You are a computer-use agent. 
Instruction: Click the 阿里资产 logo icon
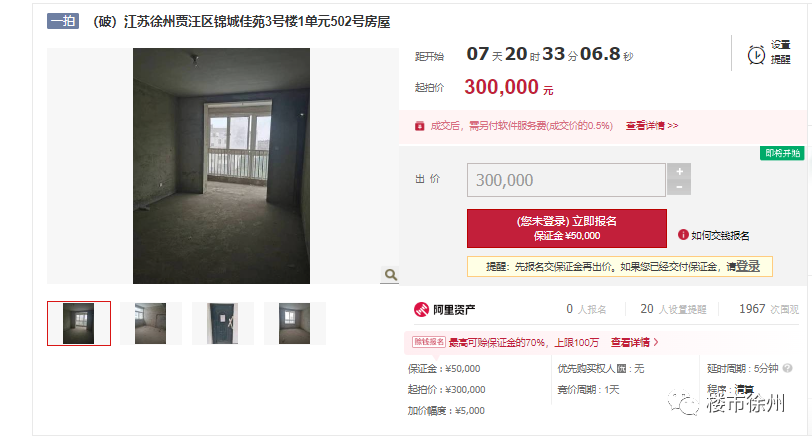421,310
